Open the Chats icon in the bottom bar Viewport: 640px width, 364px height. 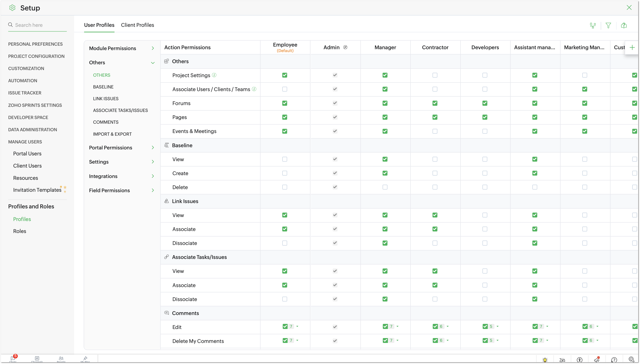13,358
